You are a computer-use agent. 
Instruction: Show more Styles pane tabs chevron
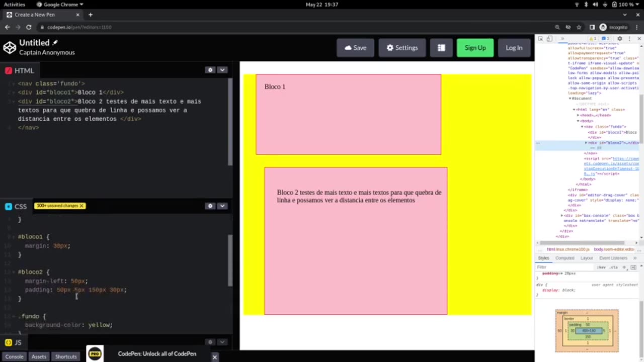(x=634, y=258)
